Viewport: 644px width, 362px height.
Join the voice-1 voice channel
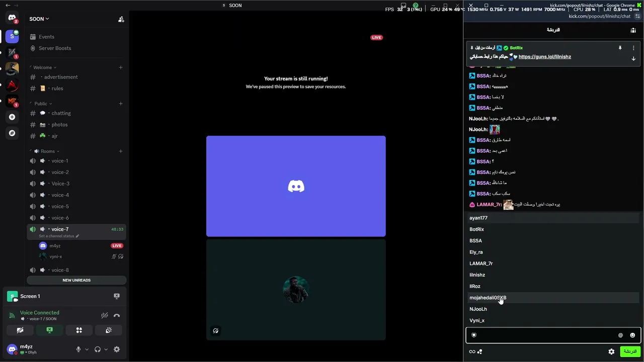point(76,161)
